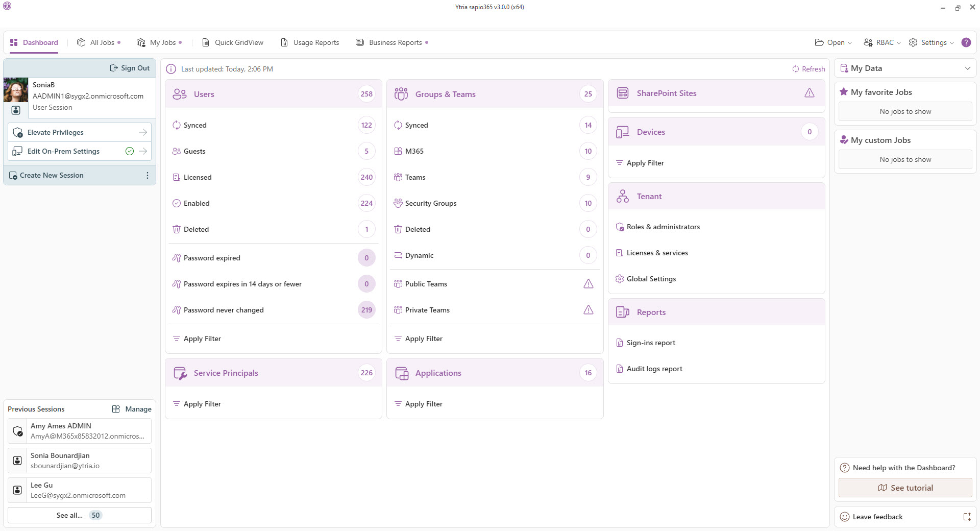Open the Create New Session options menu
The width and height of the screenshot is (980, 531).
(x=148, y=175)
